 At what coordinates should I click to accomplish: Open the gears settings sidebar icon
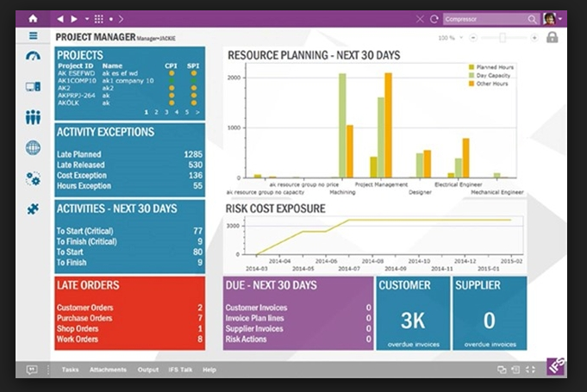33,178
